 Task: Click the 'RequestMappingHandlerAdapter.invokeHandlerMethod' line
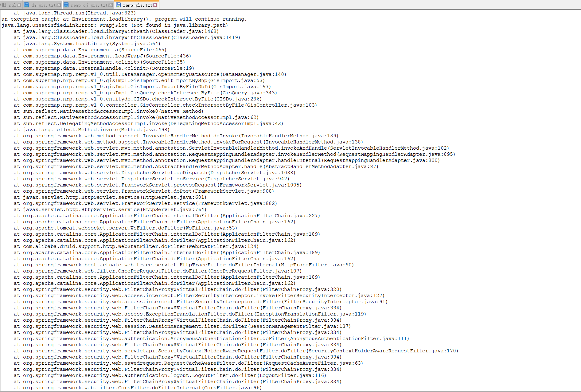(x=235, y=154)
